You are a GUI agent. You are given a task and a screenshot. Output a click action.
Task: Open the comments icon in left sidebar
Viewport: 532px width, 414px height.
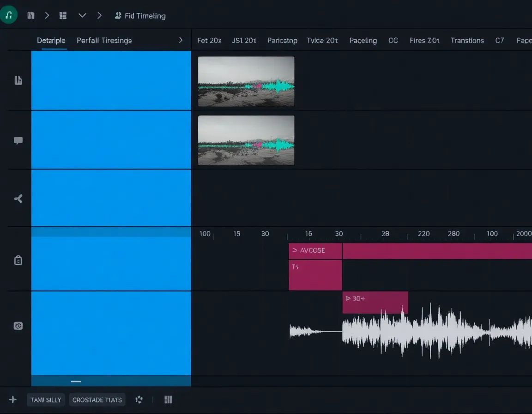click(18, 140)
